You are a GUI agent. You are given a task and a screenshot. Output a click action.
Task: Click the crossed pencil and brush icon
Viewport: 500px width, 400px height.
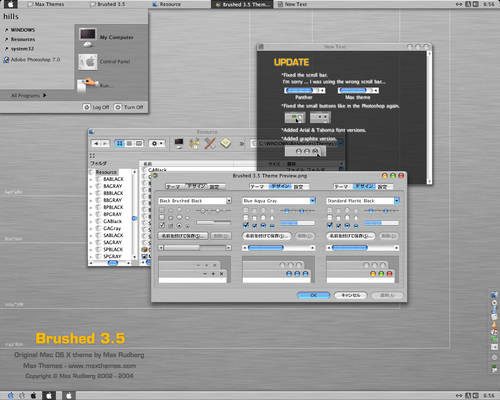(x=210, y=143)
